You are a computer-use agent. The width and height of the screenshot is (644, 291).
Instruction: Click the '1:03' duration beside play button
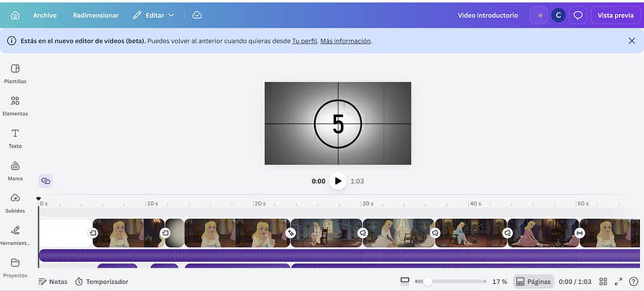357,181
